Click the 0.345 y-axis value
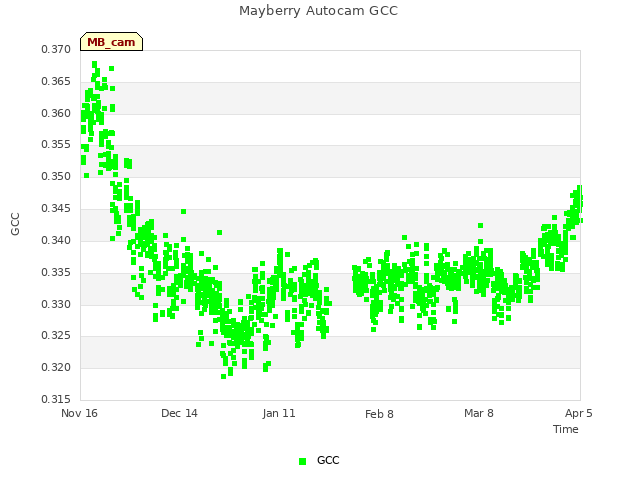Screen dimensions: 640x480 pyautogui.click(x=56, y=209)
